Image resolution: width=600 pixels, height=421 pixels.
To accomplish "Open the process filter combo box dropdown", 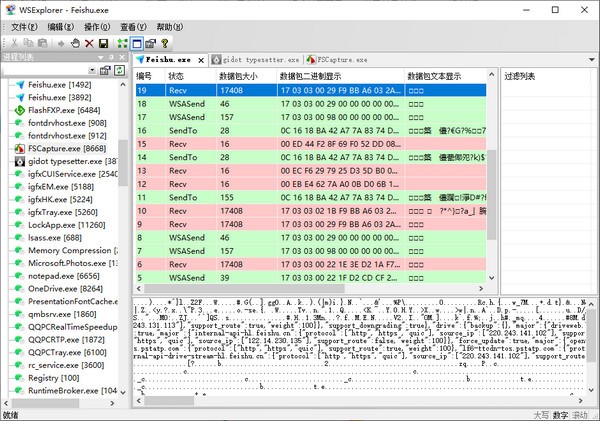I will pos(90,71).
